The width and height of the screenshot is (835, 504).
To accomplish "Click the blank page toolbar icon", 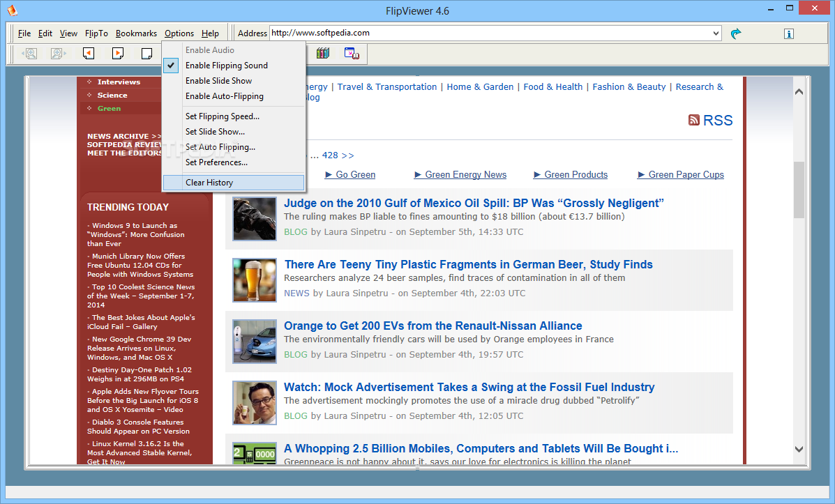I will tap(146, 53).
